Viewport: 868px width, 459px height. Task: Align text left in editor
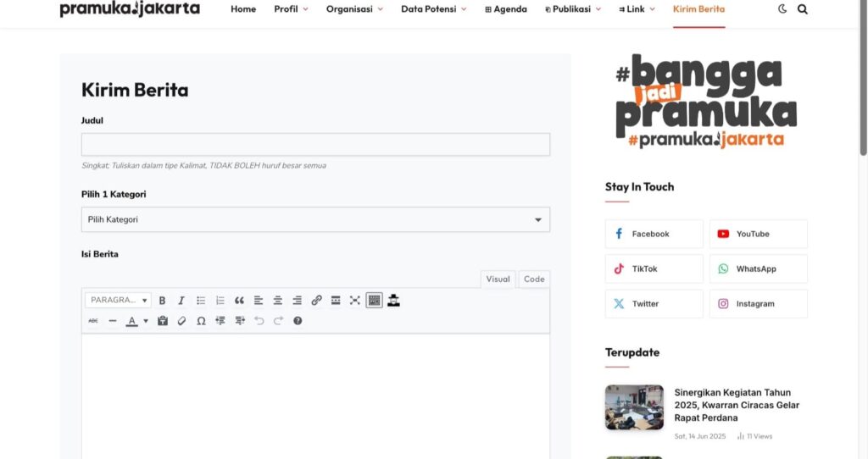(259, 301)
